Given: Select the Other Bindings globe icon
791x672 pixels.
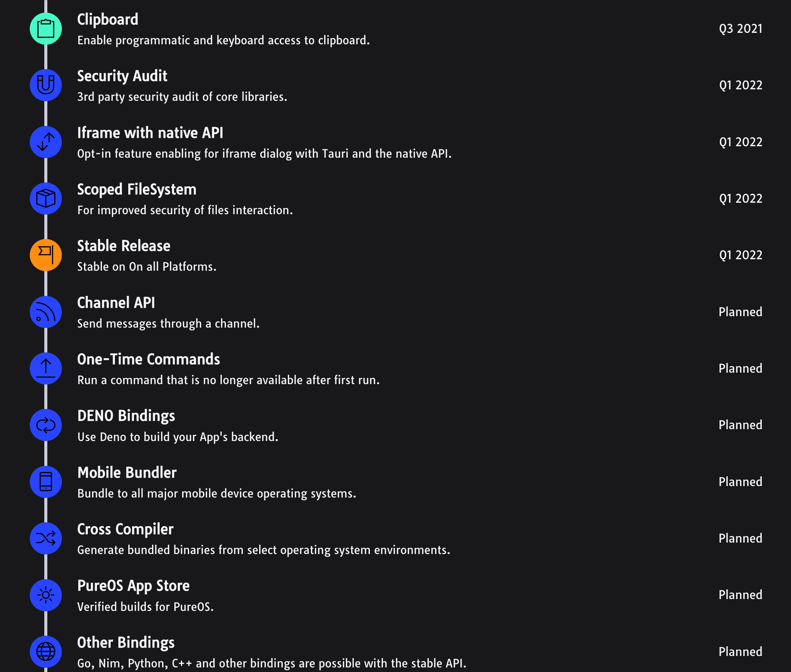Looking at the screenshot, I should click(x=45, y=651).
